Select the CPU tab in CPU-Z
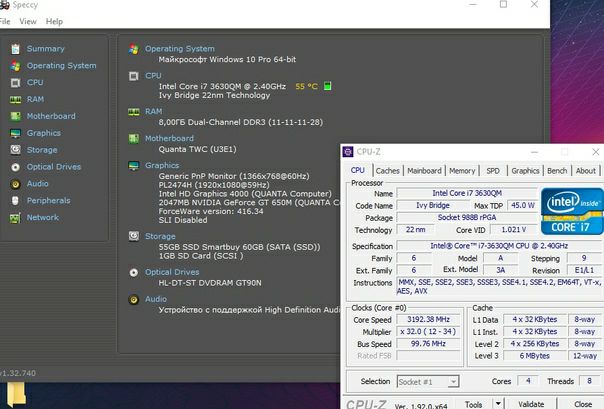The height and width of the screenshot is (409, 604). (357, 170)
